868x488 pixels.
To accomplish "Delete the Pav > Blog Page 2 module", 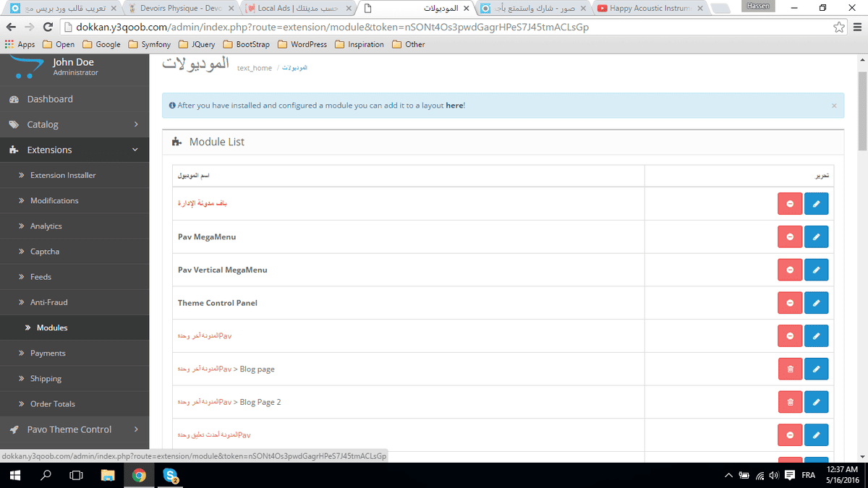I will click(x=790, y=402).
